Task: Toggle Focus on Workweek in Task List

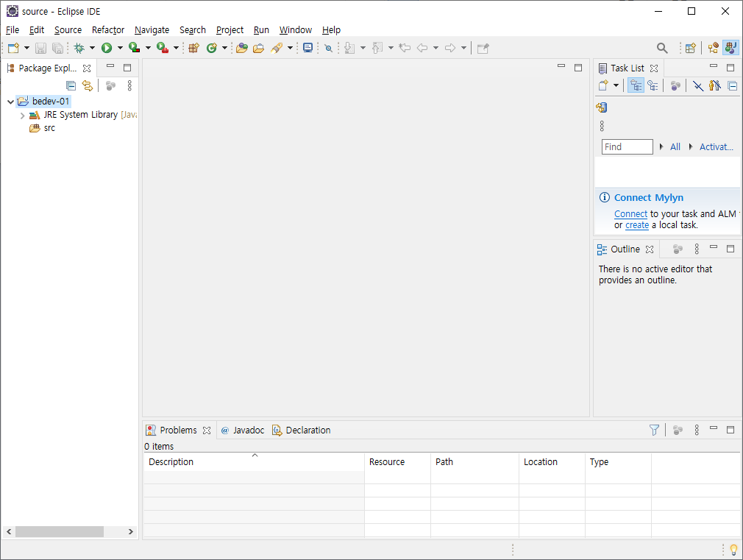Action: point(675,86)
